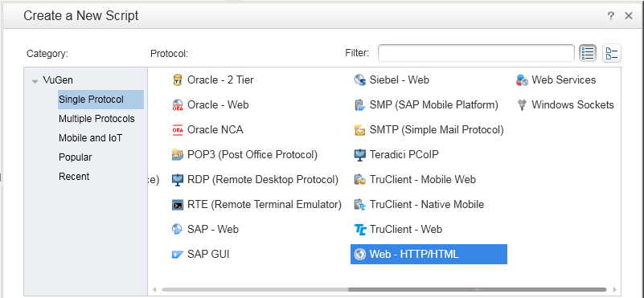Select Single Protocol category
The height and width of the screenshot is (298, 644).
coord(100,100)
